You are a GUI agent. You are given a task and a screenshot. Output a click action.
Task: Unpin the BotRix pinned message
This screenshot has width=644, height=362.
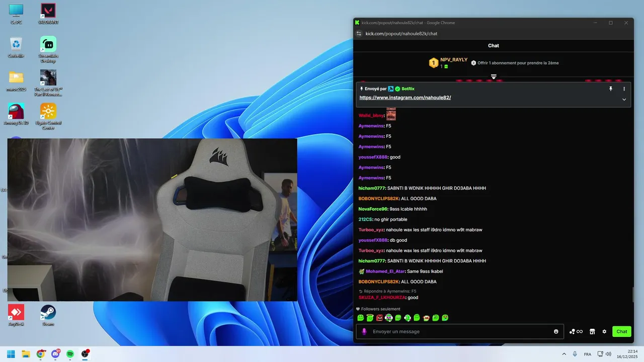611,88
